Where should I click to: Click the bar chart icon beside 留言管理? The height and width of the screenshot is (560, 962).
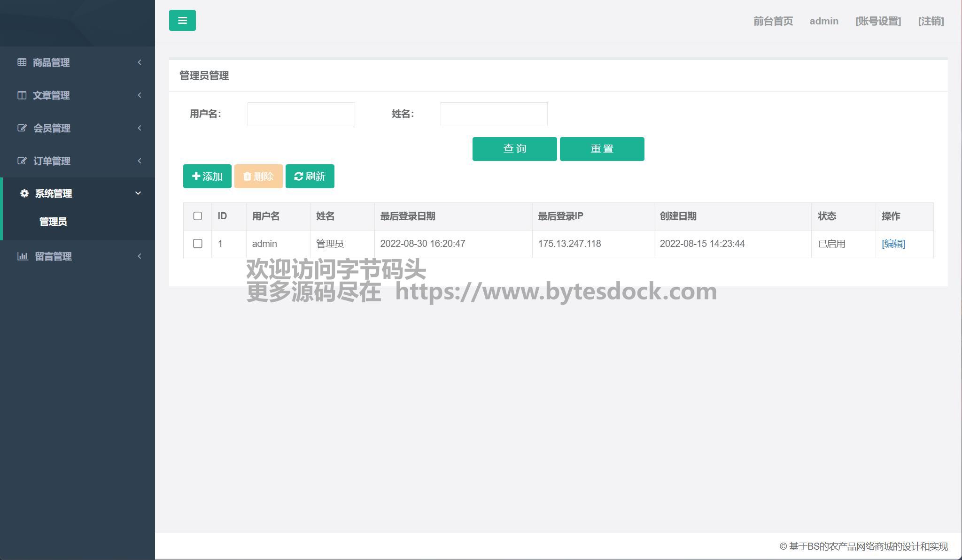point(23,256)
